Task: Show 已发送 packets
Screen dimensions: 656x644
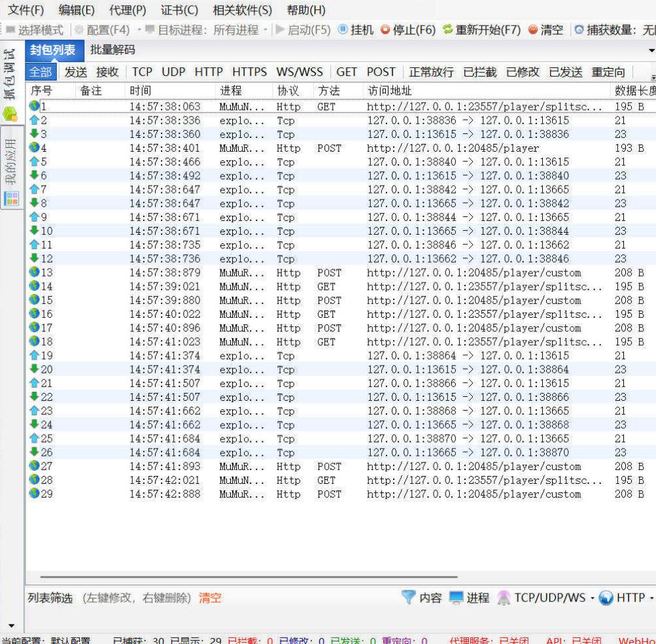Action: click(566, 72)
